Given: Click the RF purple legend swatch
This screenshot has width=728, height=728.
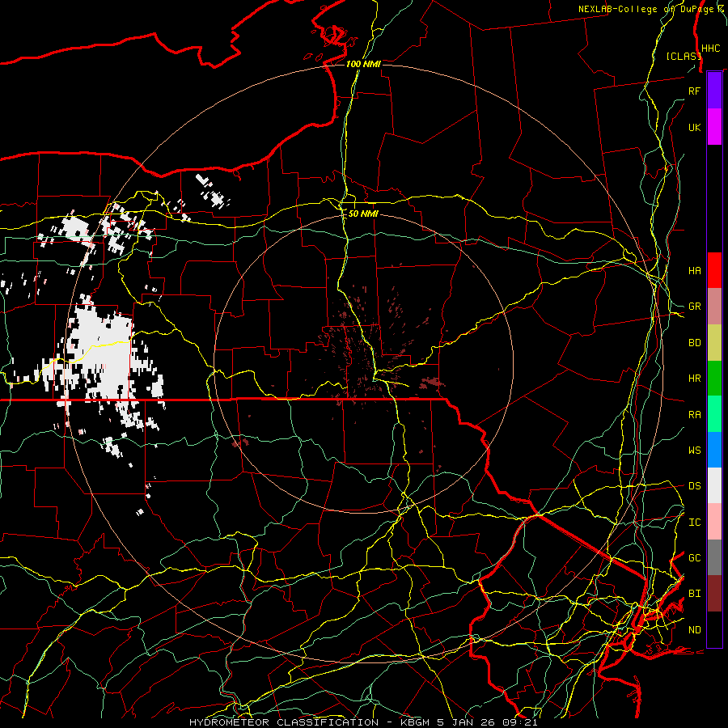Looking at the screenshot, I should coord(714,91).
